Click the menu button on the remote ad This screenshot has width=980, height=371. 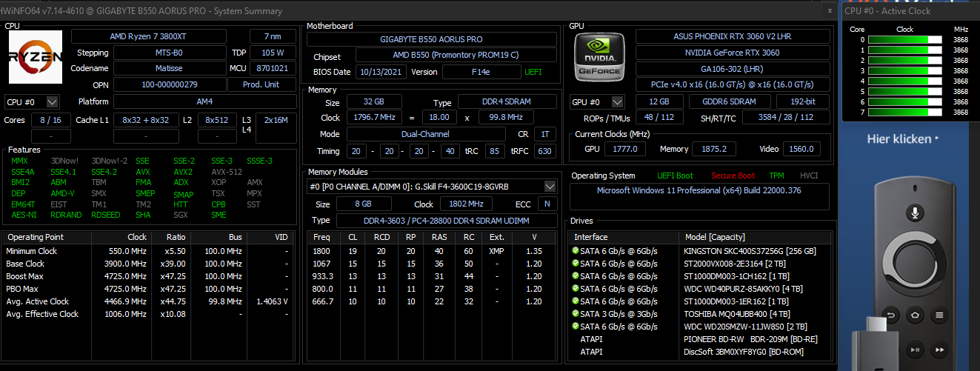point(939,315)
